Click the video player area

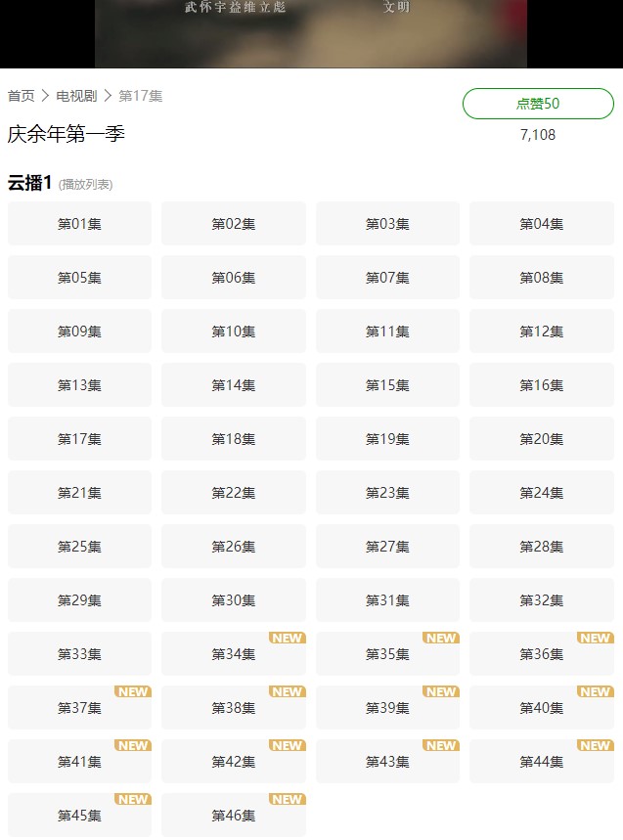[x=311, y=34]
